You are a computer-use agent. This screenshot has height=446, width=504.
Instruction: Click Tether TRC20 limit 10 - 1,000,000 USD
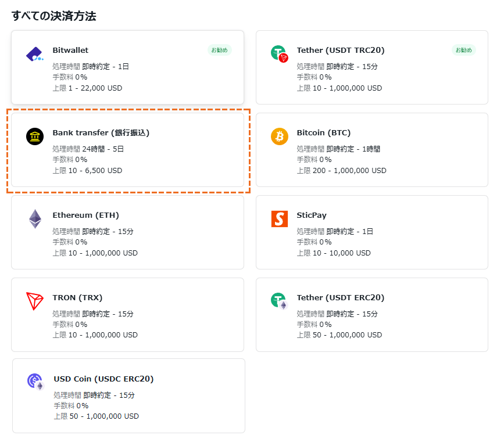pos(339,88)
